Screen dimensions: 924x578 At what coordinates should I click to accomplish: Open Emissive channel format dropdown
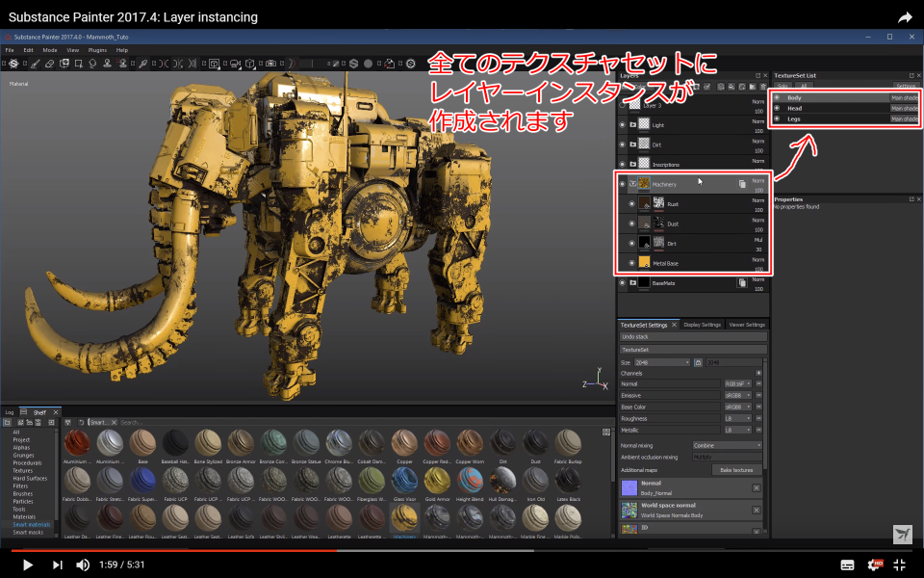[738, 395]
